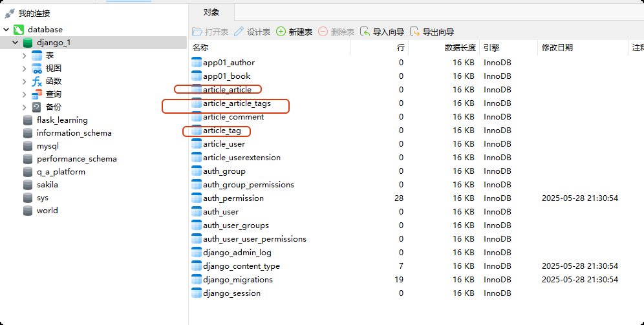Click the flask_learning database icon
The width and height of the screenshot is (644, 325).
[28, 120]
